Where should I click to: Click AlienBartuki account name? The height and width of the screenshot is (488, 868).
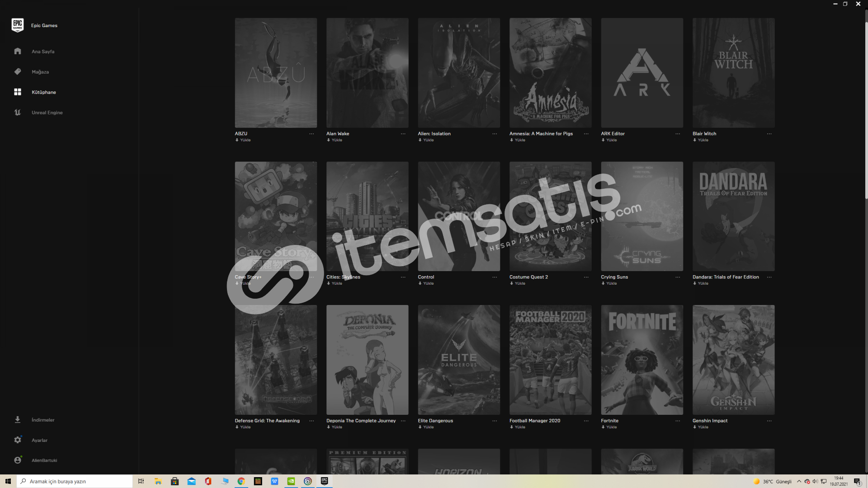point(44,460)
